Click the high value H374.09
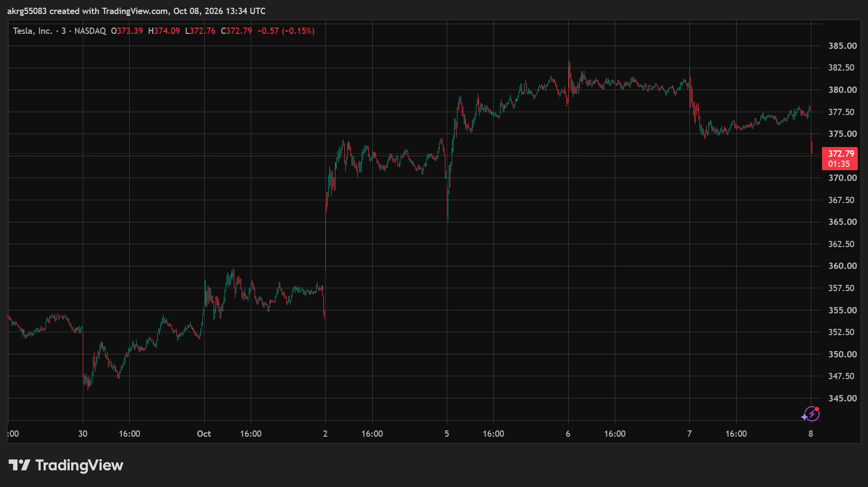 point(164,31)
